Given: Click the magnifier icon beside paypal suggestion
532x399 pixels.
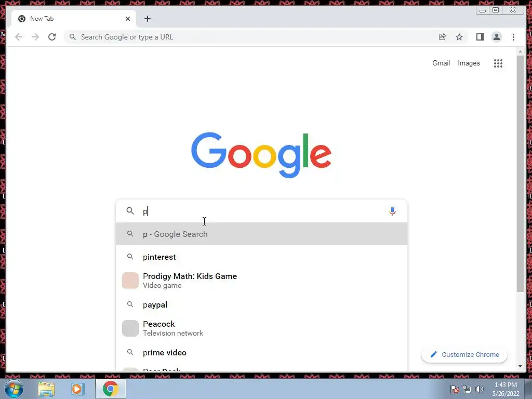Looking at the screenshot, I should tap(130, 304).
